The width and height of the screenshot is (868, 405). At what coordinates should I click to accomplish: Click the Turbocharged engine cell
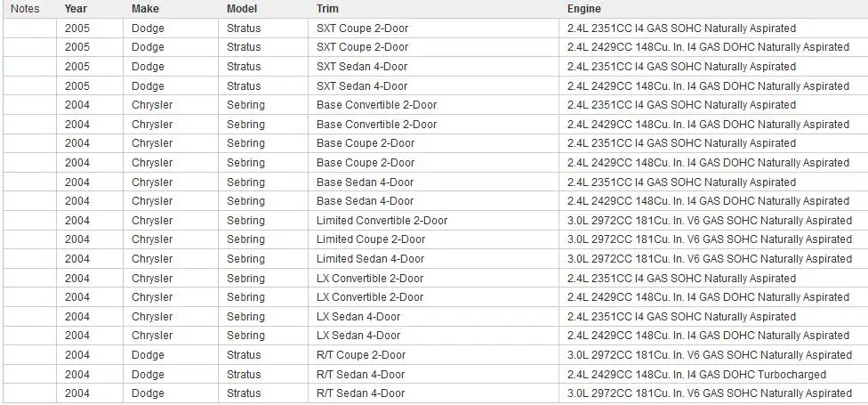coord(713,375)
